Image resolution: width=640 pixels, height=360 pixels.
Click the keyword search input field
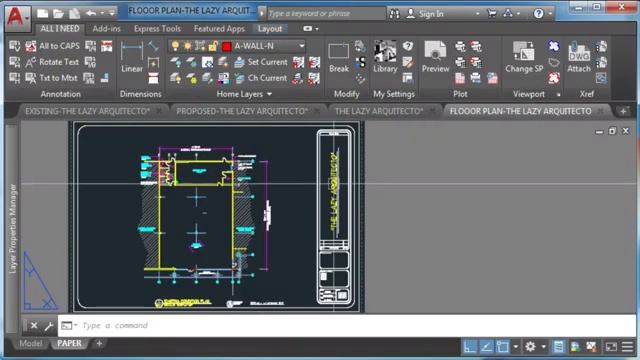pyautogui.click(x=326, y=13)
